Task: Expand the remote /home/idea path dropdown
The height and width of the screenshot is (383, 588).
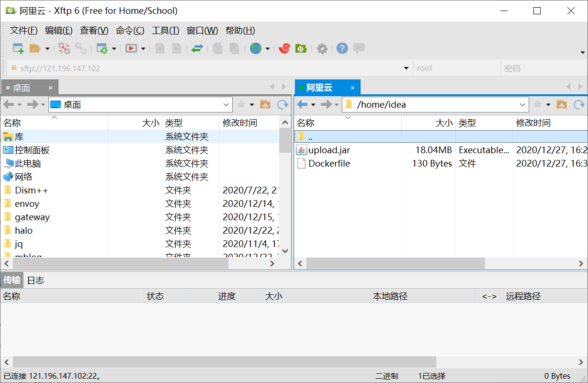Action: pos(523,104)
